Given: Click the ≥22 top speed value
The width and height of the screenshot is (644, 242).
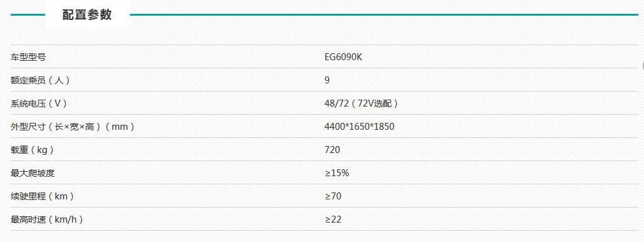Looking at the screenshot, I should [333, 220].
